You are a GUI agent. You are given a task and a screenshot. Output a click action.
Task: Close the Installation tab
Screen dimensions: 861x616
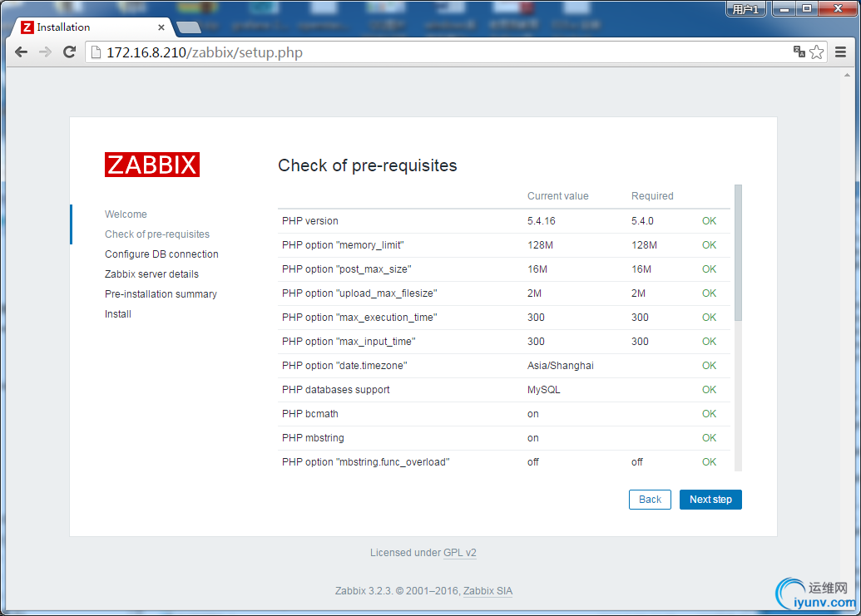pyautogui.click(x=161, y=27)
